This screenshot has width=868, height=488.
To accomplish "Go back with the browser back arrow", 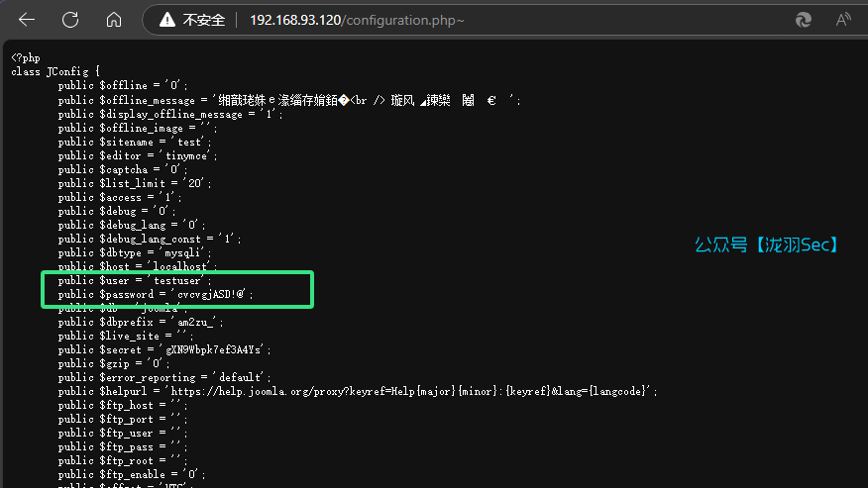I will 27,20.
